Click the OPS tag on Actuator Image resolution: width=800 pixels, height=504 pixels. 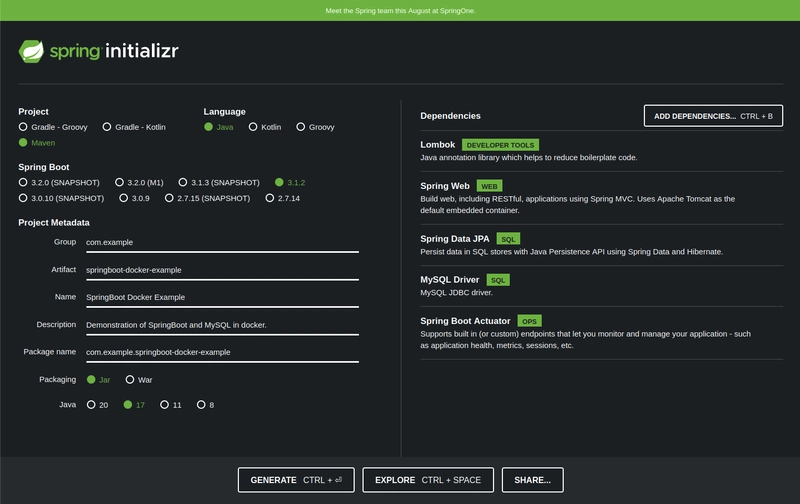pos(530,321)
